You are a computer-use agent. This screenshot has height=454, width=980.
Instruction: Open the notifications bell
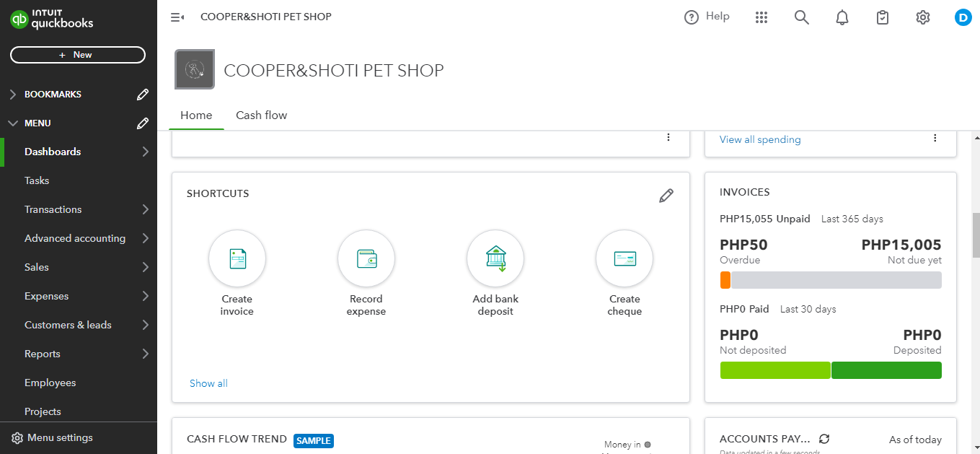842,17
